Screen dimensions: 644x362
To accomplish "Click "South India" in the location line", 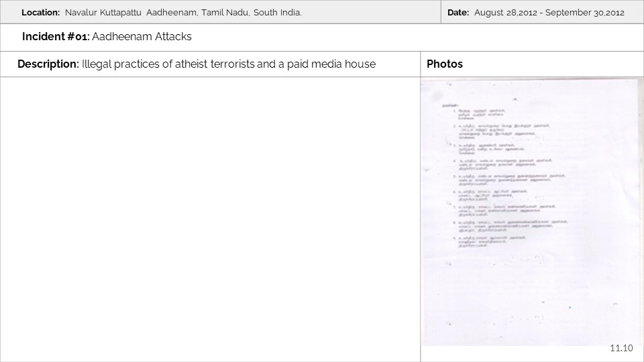I will 277,13.
